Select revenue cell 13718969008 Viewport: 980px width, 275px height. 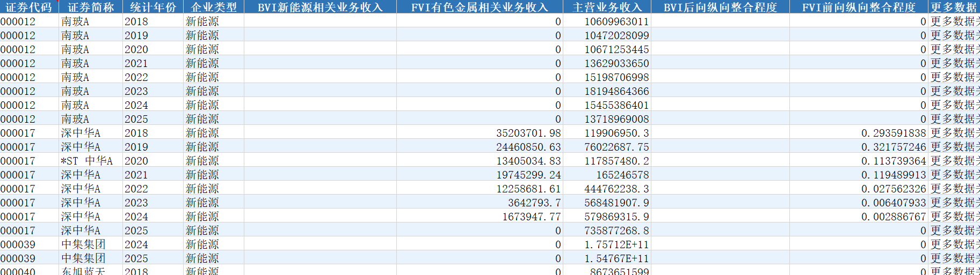[607, 119]
